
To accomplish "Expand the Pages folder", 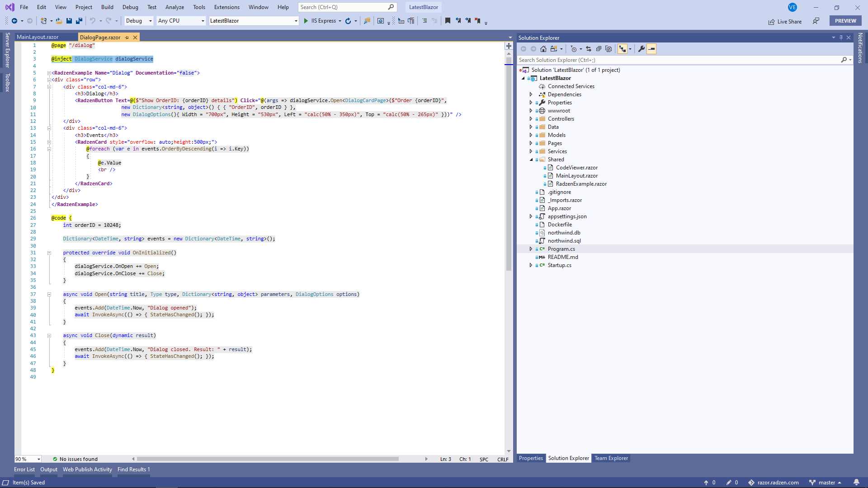I will click(531, 143).
